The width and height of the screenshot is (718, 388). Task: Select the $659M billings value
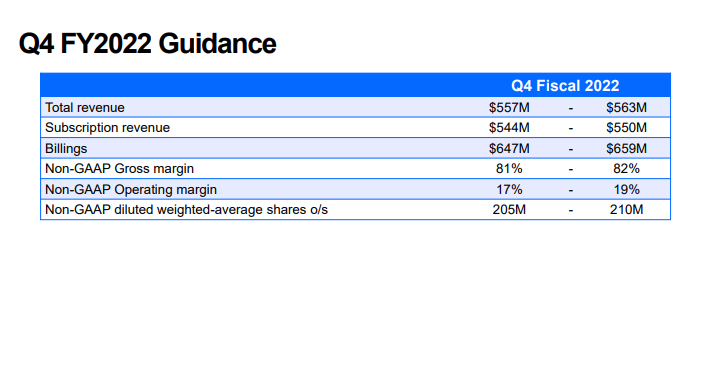point(626,149)
